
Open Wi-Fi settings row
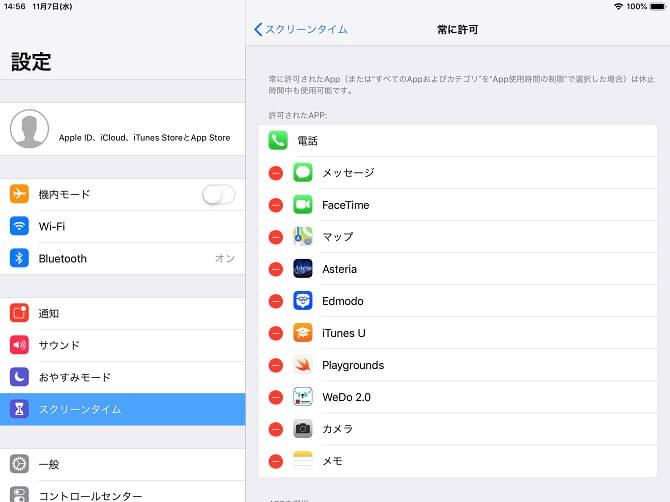[x=123, y=226]
